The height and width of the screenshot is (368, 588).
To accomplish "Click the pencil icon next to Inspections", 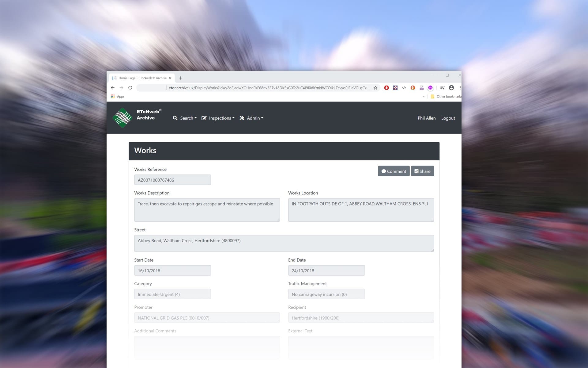I will (x=204, y=118).
